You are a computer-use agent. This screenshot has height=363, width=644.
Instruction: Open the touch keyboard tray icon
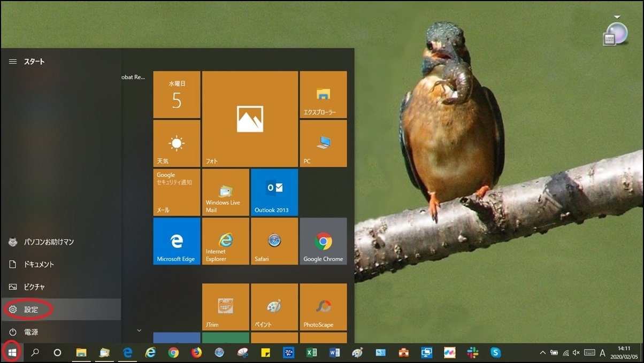589,353
